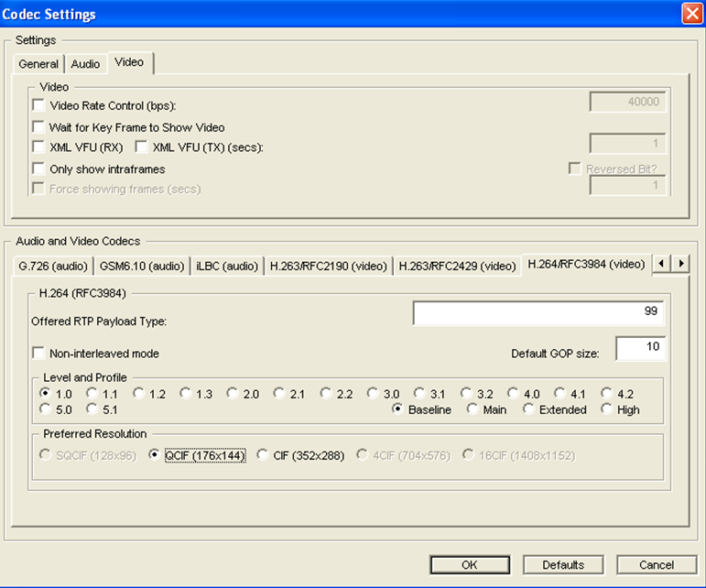706x588 pixels.
Task: Select CIF (352x288) resolution
Action: (x=263, y=454)
